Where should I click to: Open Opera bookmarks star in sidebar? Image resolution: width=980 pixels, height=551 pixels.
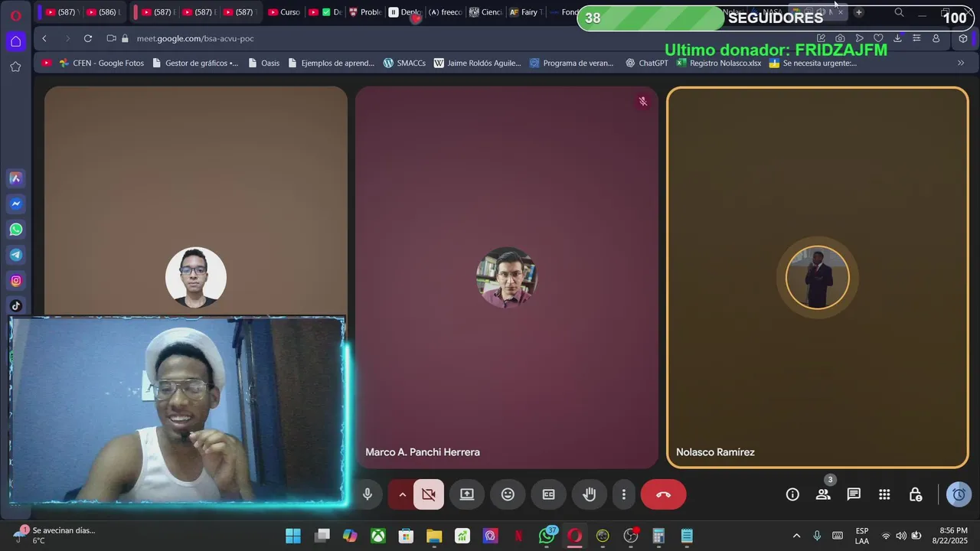[15, 67]
